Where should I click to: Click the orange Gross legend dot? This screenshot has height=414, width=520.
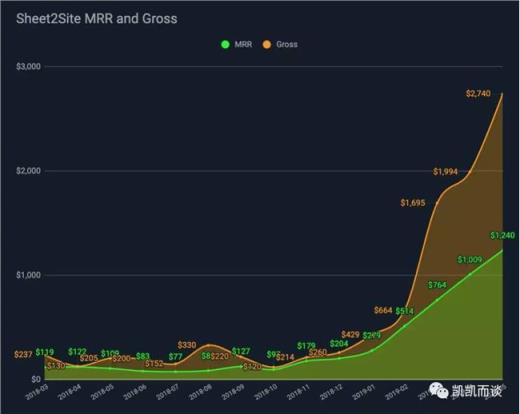267,44
